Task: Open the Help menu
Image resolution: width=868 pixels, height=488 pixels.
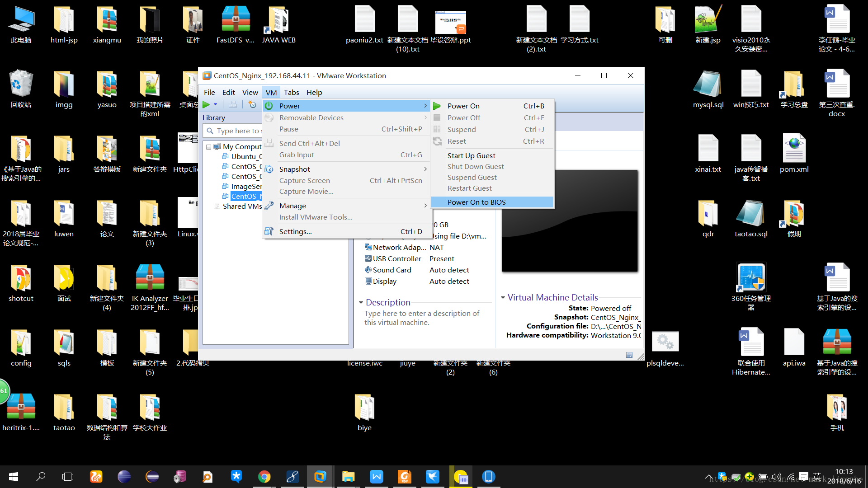Action: [x=314, y=92]
